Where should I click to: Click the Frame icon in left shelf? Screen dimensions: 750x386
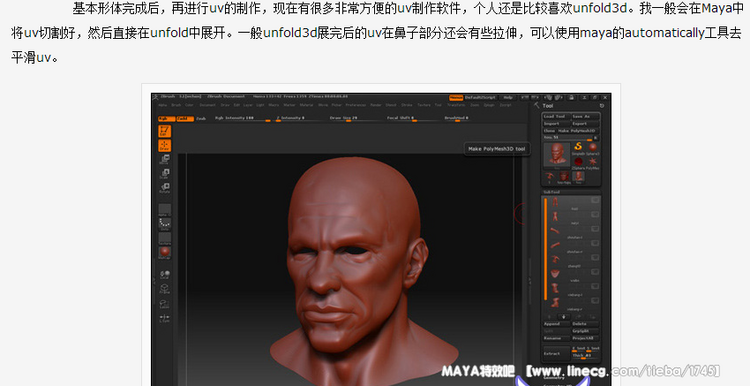(165, 289)
